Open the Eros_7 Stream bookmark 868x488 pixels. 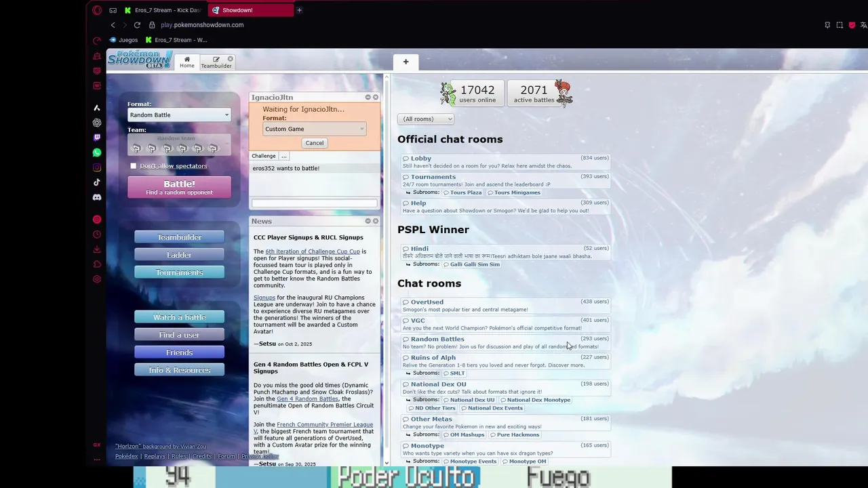(x=176, y=40)
